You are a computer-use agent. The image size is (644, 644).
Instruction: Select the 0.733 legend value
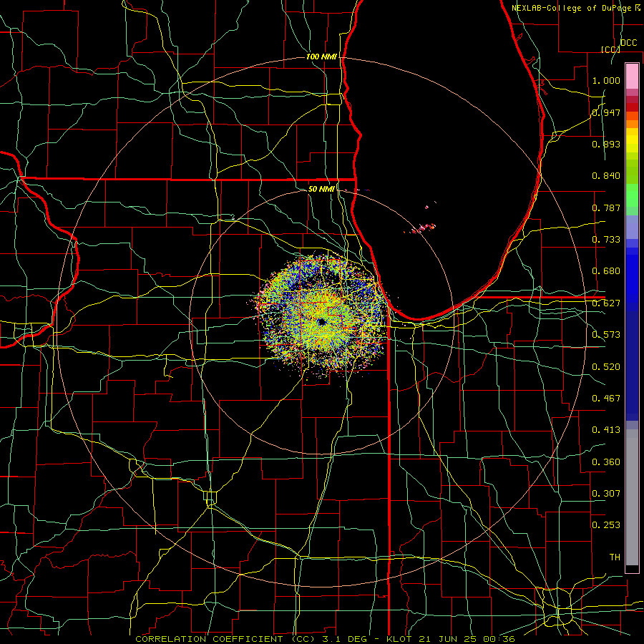(x=606, y=240)
